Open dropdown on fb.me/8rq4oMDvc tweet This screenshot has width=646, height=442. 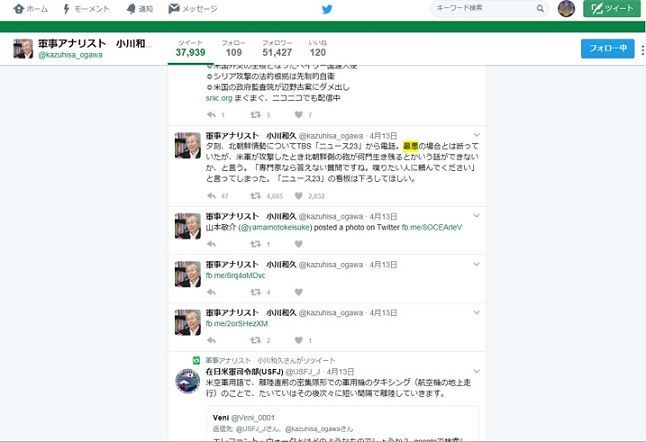476,264
